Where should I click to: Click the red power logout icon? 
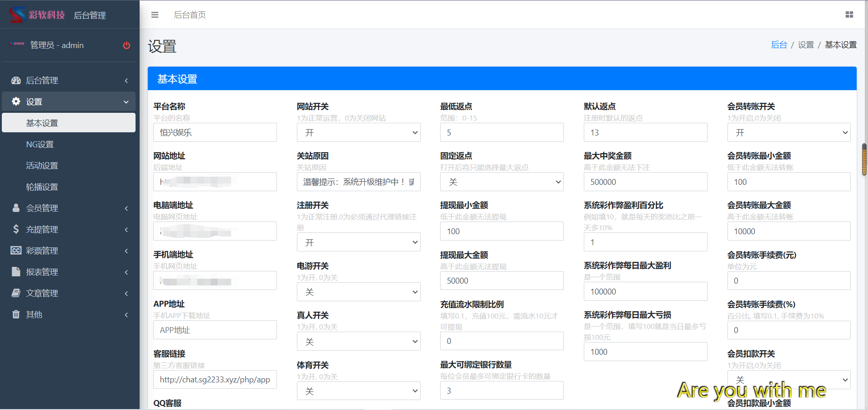pos(126,45)
